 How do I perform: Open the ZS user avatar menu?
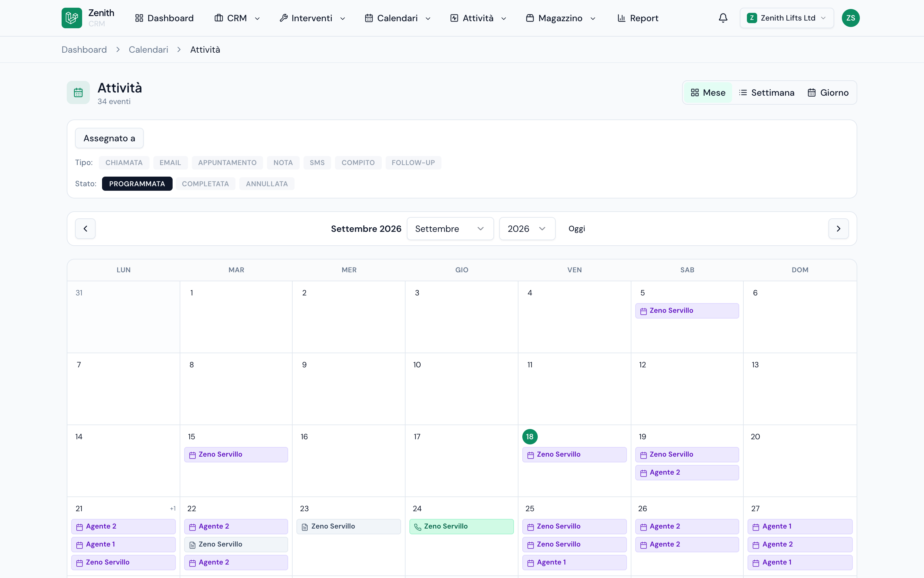(851, 18)
